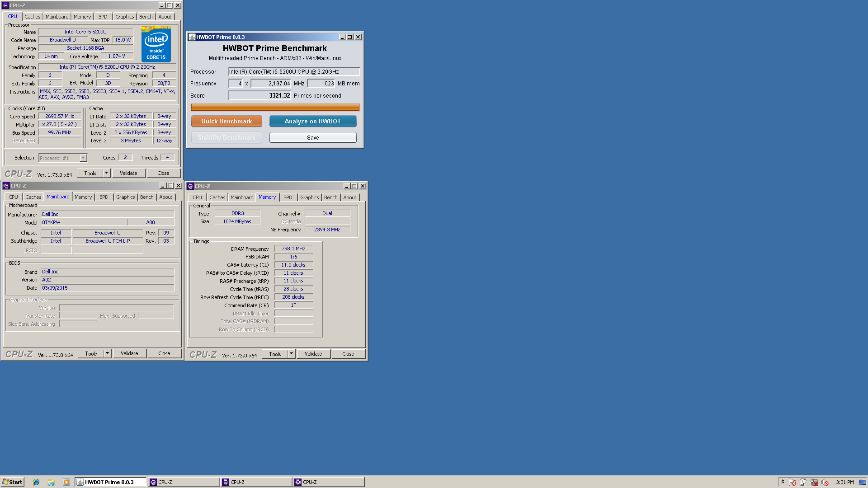This screenshot has height=488, width=868.
Task: Expand Tools dropdown arrow in top CPU-Z window
Action: 107,173
